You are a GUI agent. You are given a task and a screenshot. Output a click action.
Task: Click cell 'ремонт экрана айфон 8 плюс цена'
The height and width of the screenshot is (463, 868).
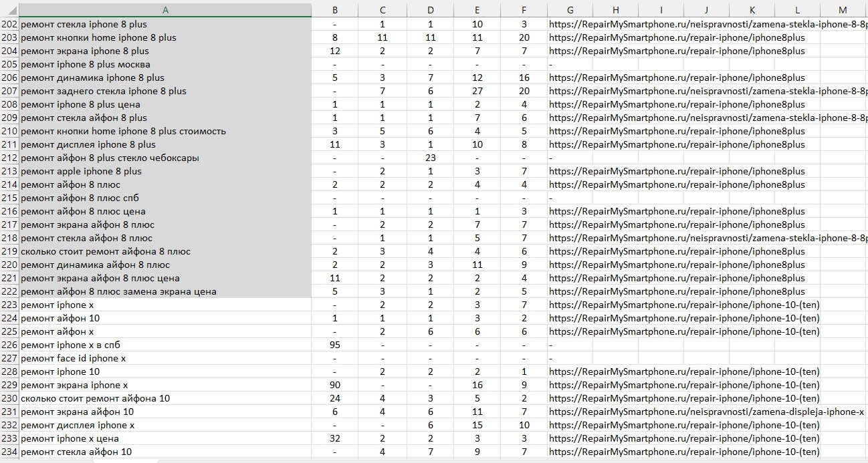point(165,278)
